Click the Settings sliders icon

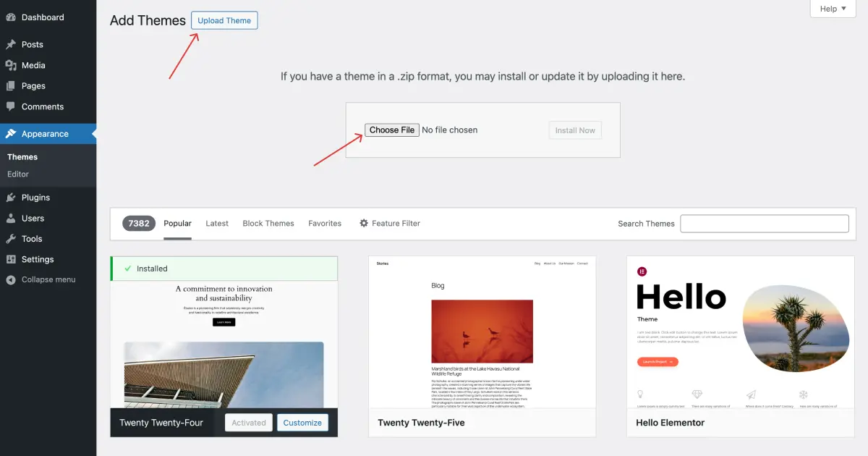point(11,259)
